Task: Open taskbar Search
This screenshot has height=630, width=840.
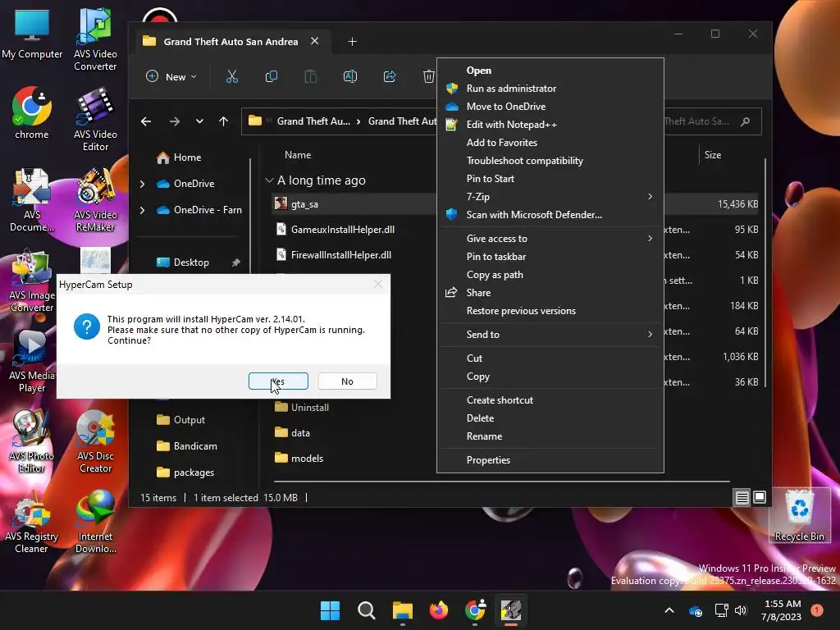Action: click(367, 610)
